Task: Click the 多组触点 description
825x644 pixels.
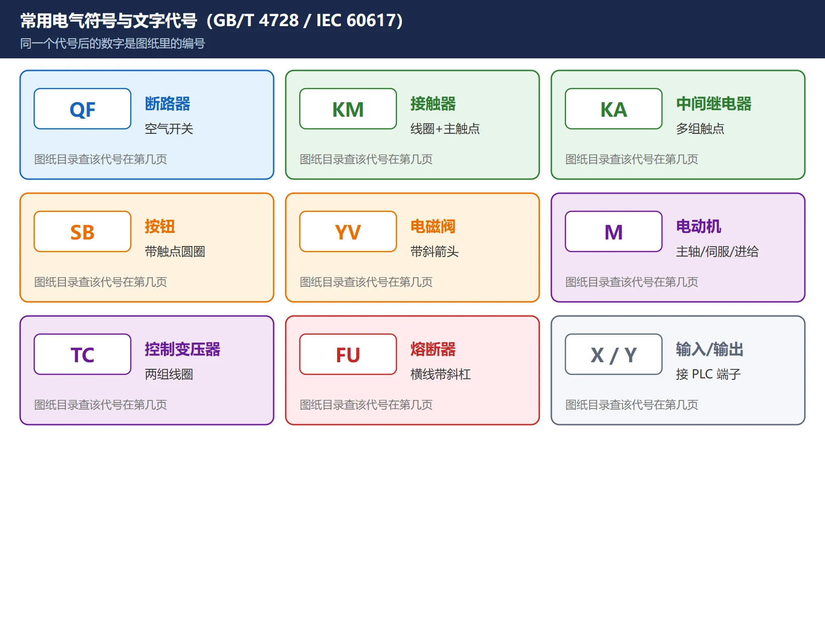Action: pyautogui.click(x=700, y=129)
